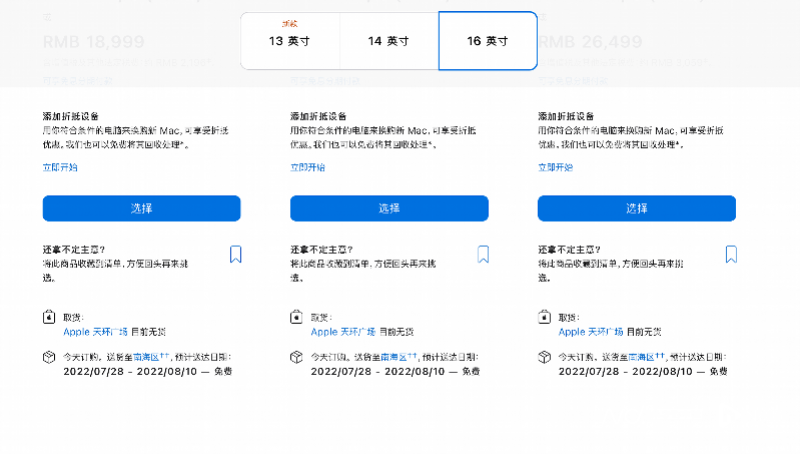
Task: Select the third-column model via 选择 button
Action: click(x=637, y=208)
